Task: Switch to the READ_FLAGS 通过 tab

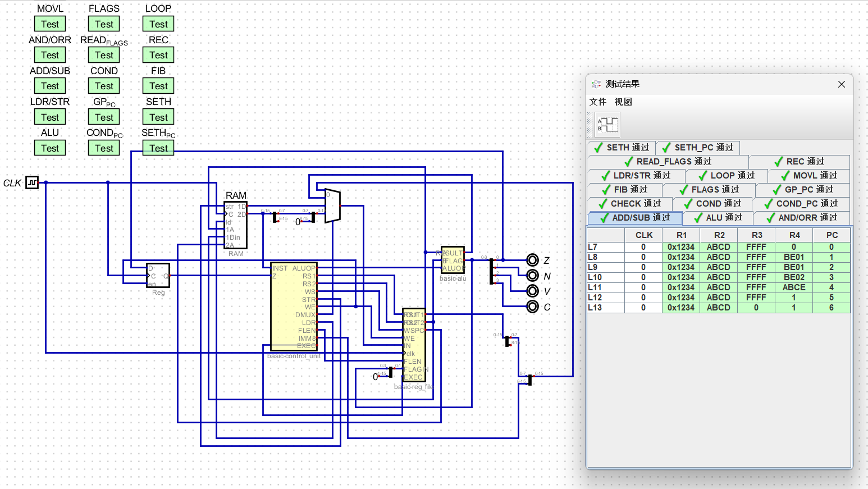Action: click(668, 162)
